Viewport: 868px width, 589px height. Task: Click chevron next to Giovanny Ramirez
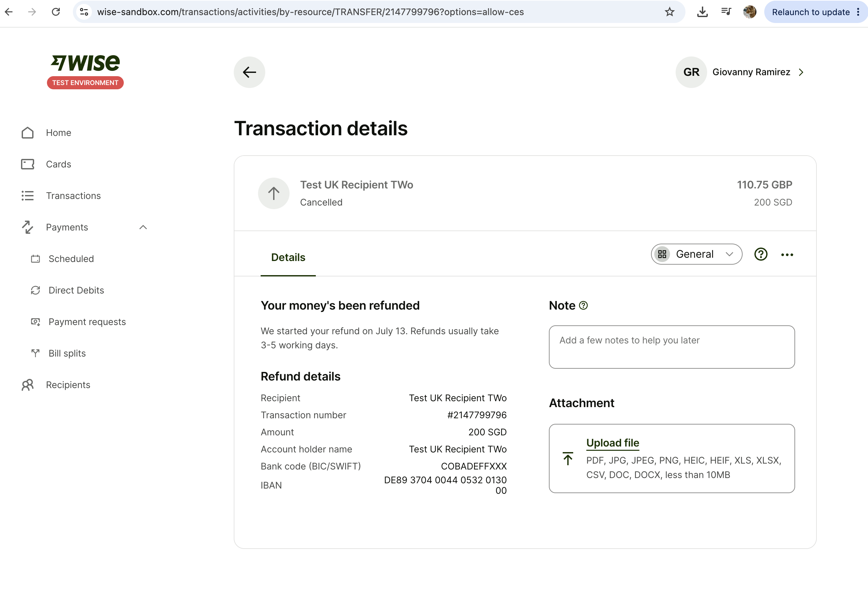(801, 72)
